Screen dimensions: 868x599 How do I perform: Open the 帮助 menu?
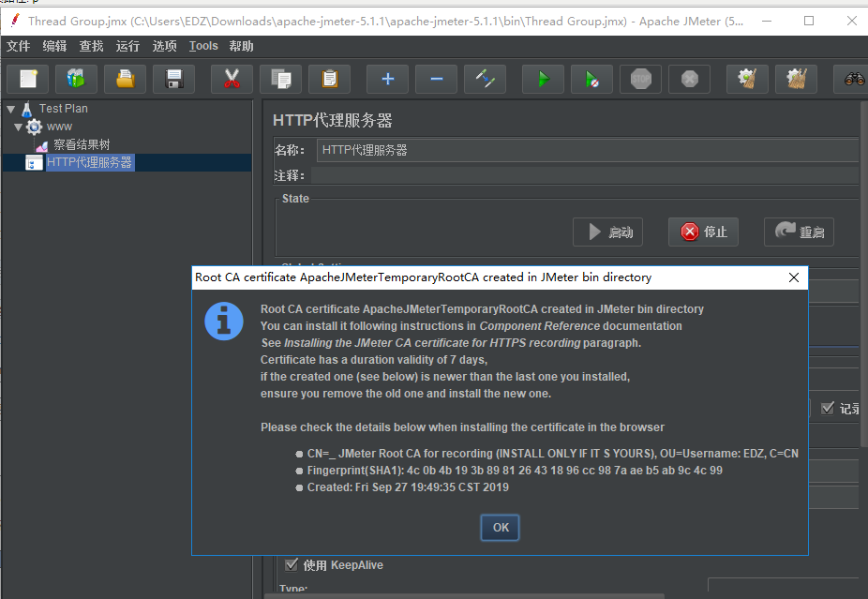click(x=241, y=46)
